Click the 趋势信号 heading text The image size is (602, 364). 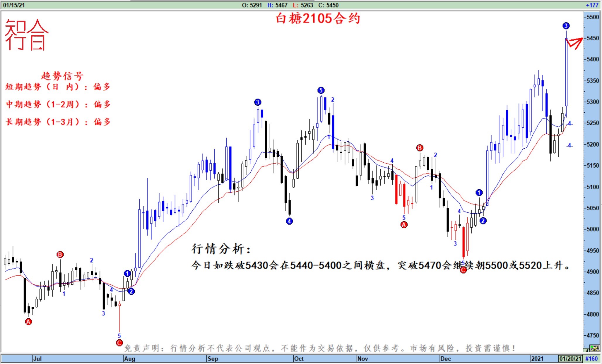[62, 76]
